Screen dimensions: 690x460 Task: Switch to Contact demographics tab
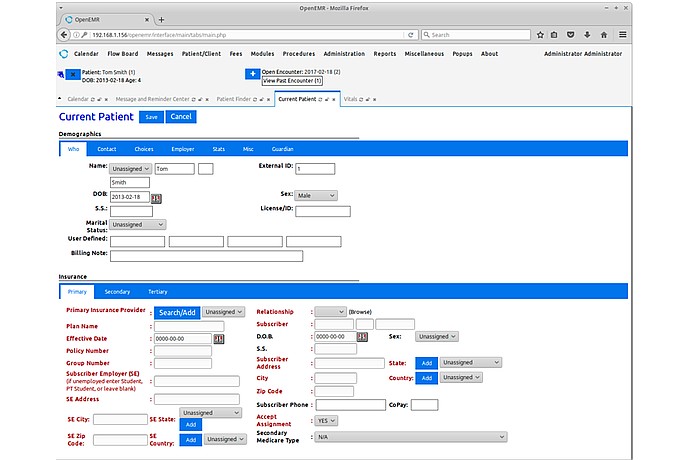pos(107,149)
